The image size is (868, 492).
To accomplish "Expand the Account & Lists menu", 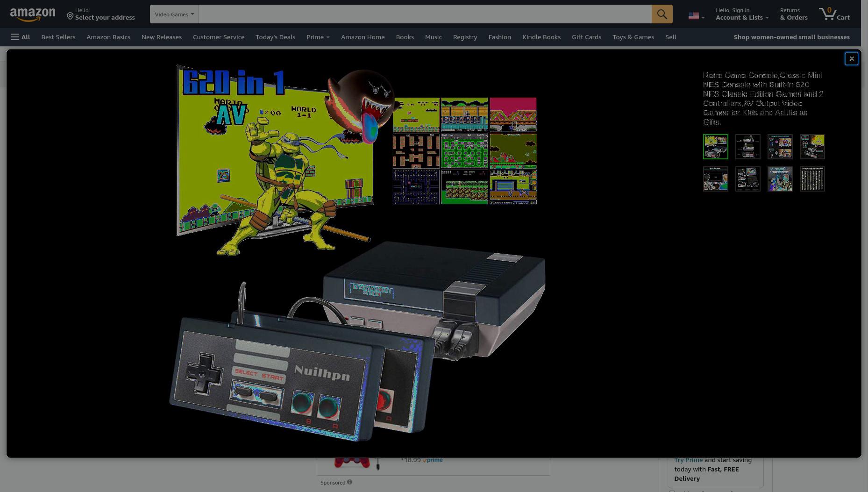I will coord(742,14).
